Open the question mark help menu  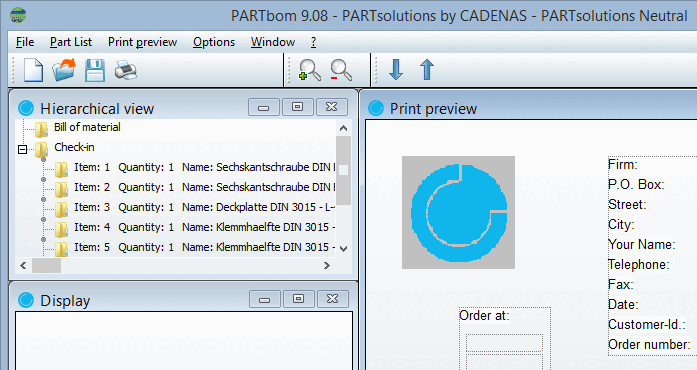(x=313, y=42)
